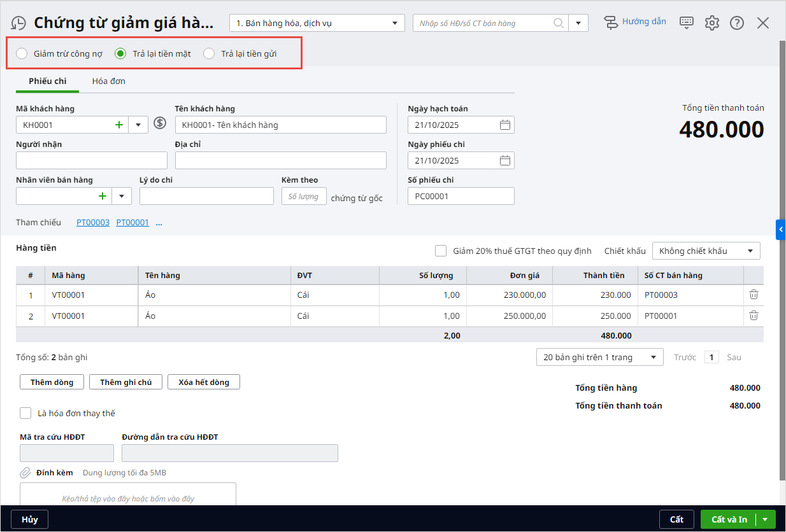The width and height of the screenshot is (786, 532).
Task: Click green plus to add new customer
Action: pos(119,125)
